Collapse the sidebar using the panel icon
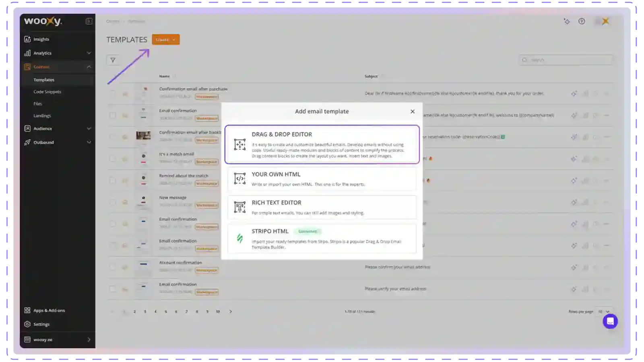This screenshot has width=644, height=362. point(89,21)
